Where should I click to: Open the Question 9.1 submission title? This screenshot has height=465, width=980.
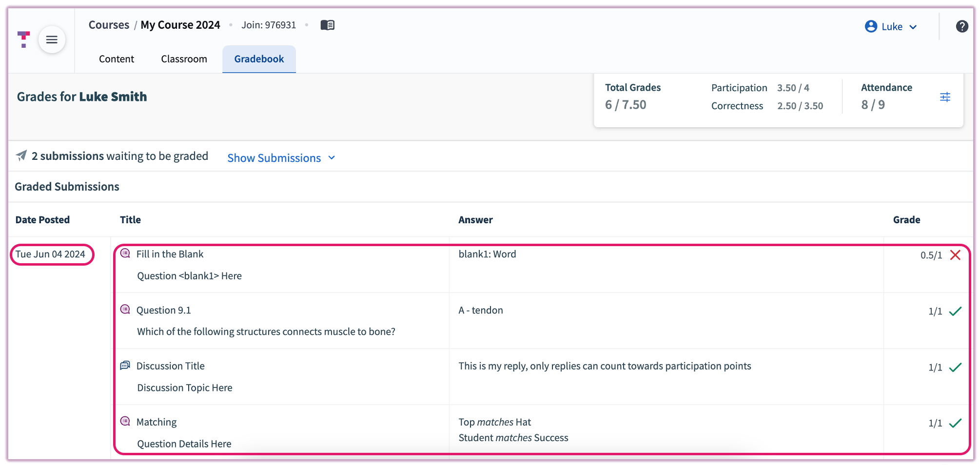(163, 310)
